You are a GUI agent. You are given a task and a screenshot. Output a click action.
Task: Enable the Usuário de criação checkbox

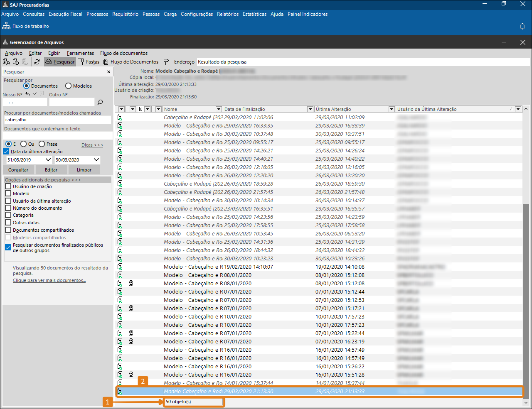pos(8,186)
